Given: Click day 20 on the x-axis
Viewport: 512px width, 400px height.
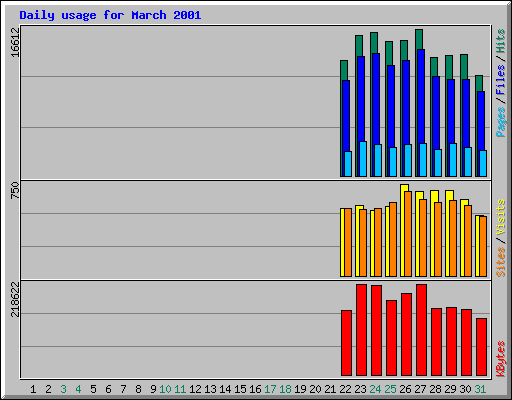Looking at the screenshot, I should (315, 389).
